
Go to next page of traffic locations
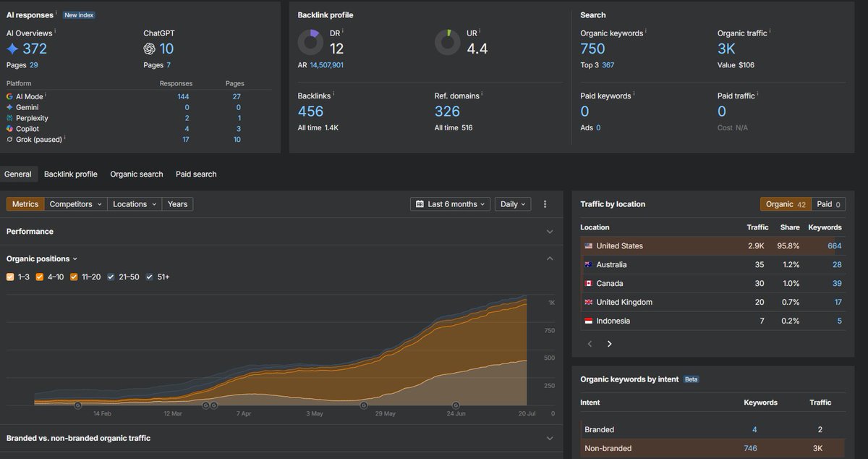click(609, 344)
